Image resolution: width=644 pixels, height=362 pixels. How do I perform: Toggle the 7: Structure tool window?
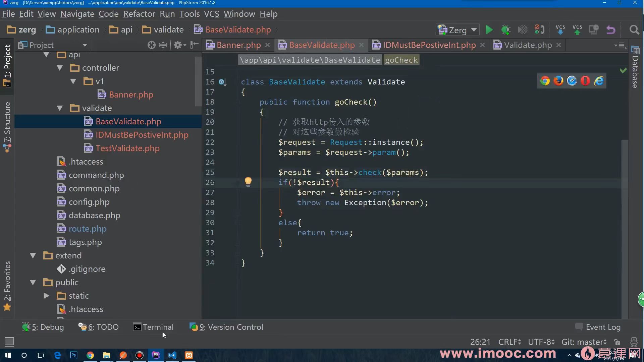point(7,127)
